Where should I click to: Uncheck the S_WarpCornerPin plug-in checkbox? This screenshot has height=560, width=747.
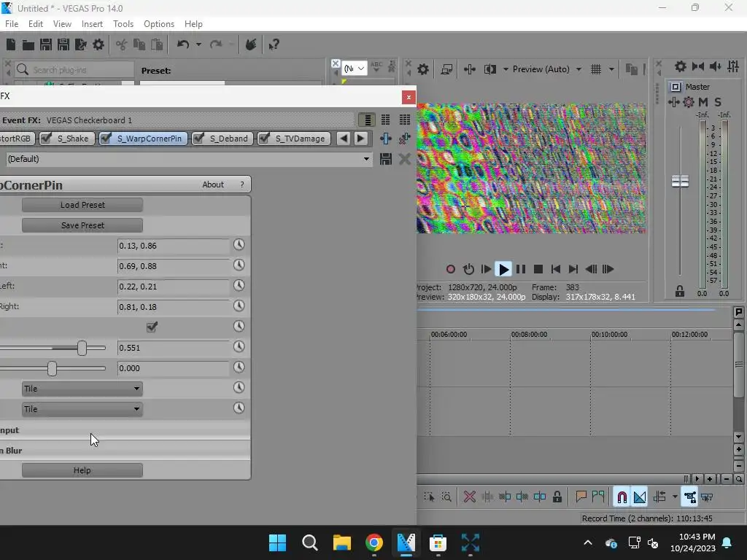coord(107,138)
